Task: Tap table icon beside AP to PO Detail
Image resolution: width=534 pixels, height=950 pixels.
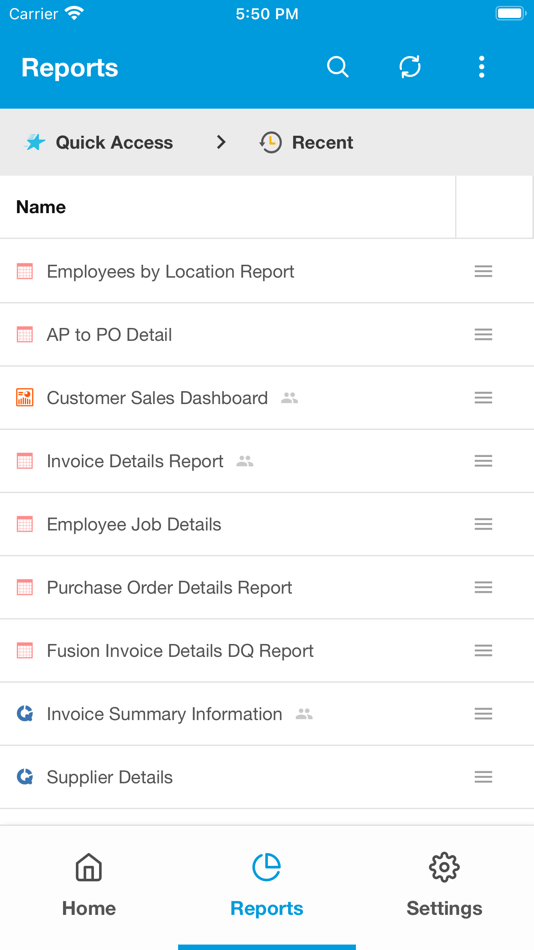Action: click(25, 334)
